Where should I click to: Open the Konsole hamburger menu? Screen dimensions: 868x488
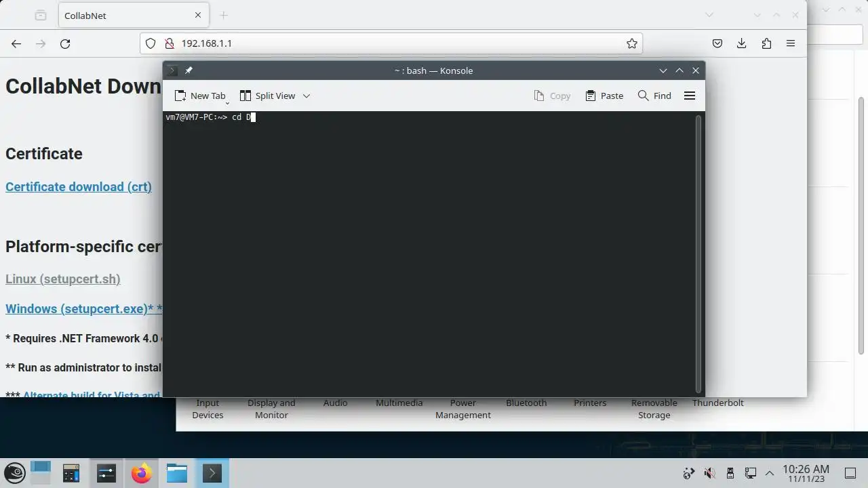pos(690,96)
